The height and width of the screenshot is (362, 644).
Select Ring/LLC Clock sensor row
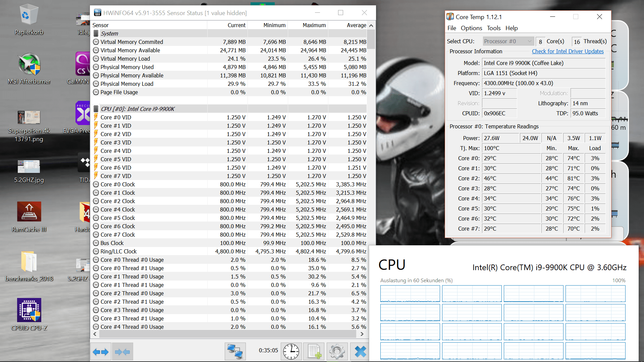click(x=229, y=251)
